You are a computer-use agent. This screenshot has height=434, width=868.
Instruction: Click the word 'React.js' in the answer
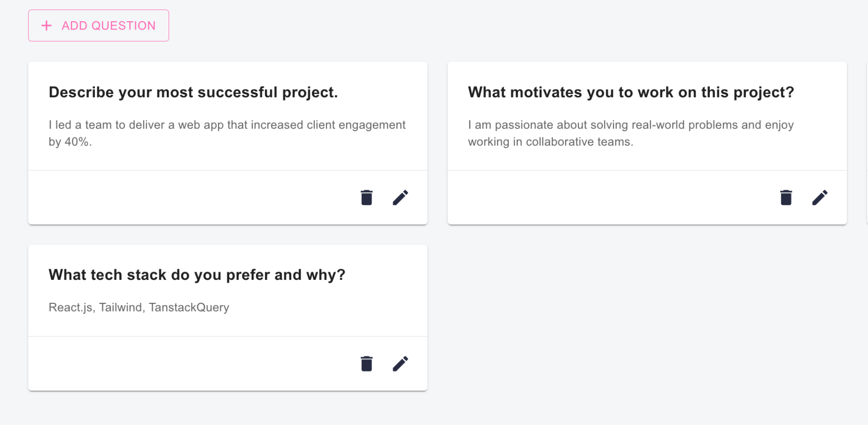71,307
